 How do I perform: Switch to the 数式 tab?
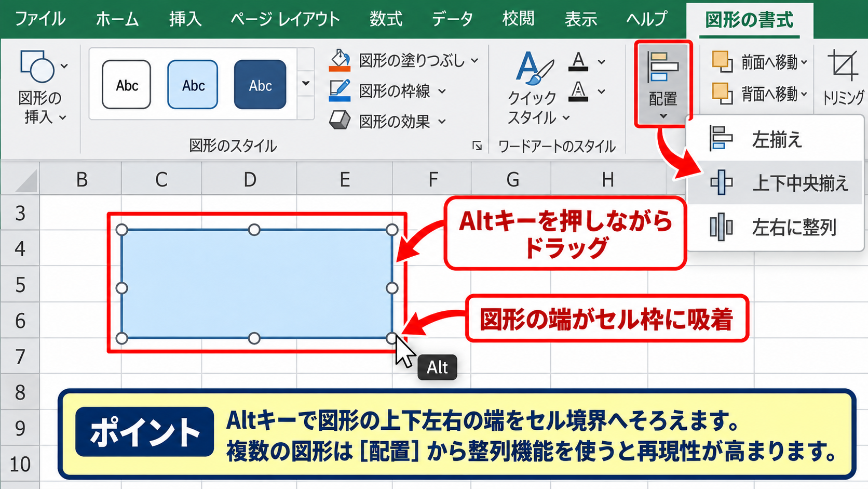[386, 19]
